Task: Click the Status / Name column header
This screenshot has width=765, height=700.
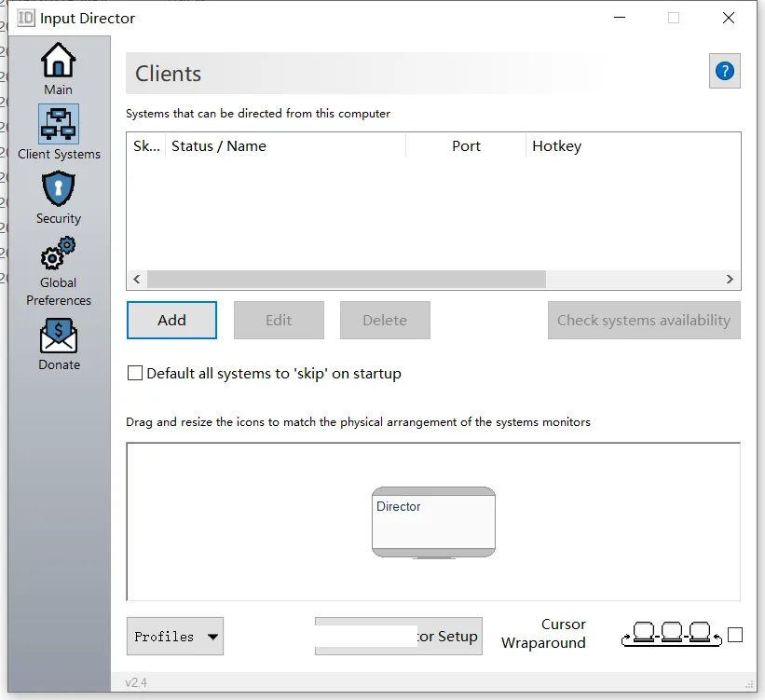Action: point(285,146)
